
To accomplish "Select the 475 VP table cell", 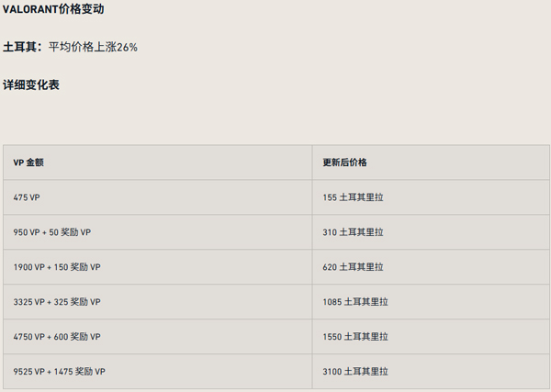I will 27,197.
